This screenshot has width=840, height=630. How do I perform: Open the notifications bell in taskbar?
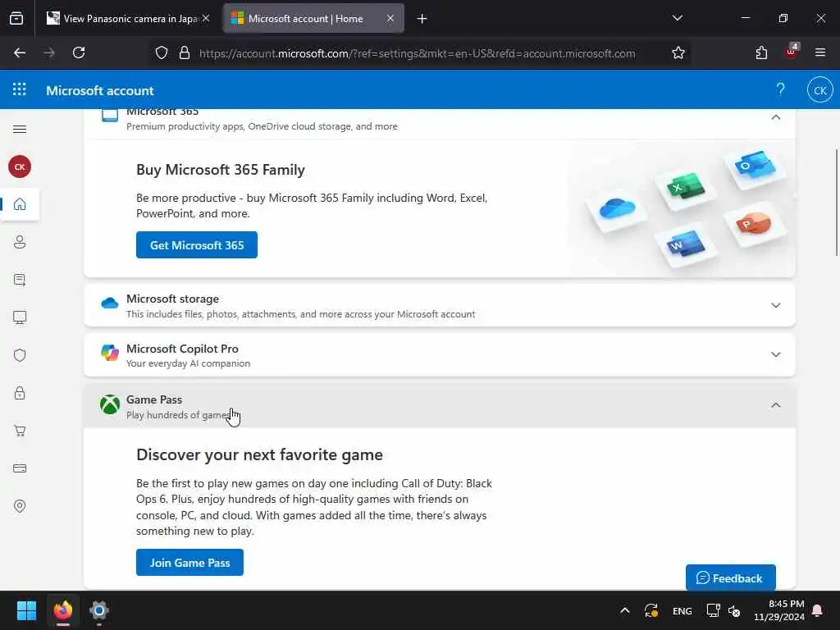click(818, 610)
